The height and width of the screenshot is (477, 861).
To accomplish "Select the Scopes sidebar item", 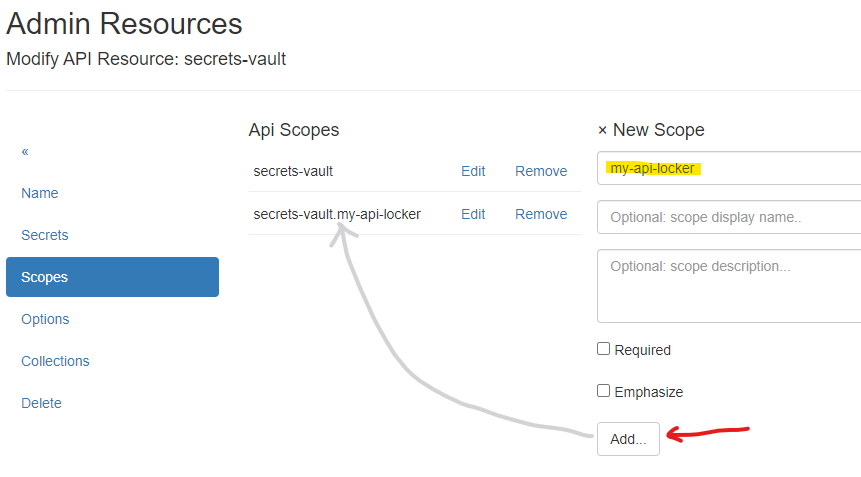I will (x=112, y=277).
